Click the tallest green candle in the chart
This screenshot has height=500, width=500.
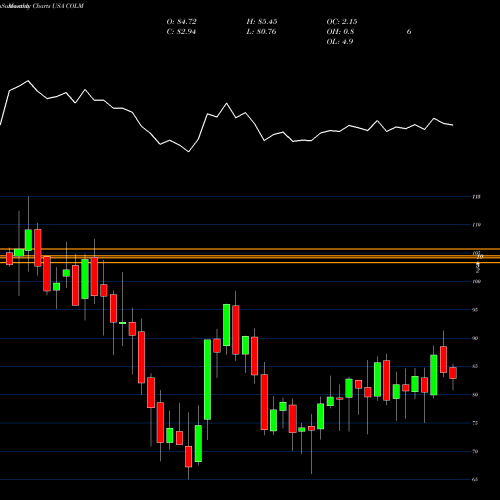[207, 379]
